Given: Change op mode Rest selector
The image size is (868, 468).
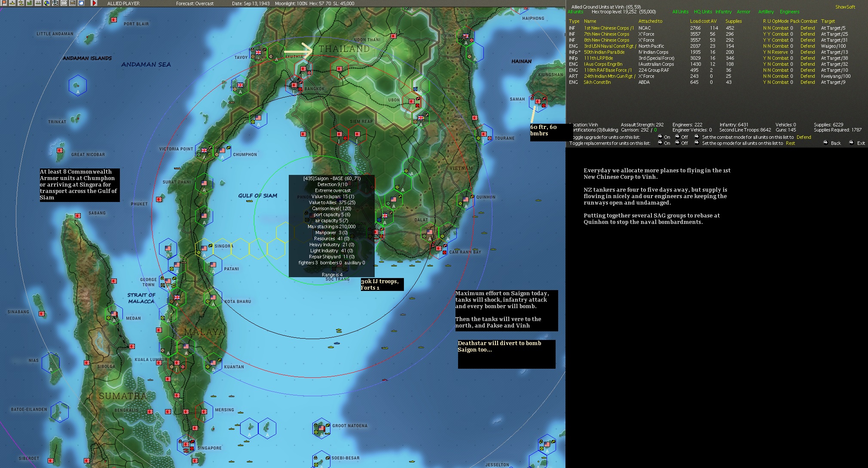Looking at the screenshot, I should click(x=790, y=143).
